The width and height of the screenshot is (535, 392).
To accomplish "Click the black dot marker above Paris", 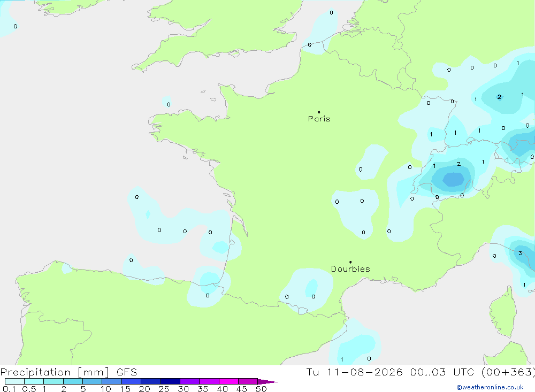I will tap(319, 112).
